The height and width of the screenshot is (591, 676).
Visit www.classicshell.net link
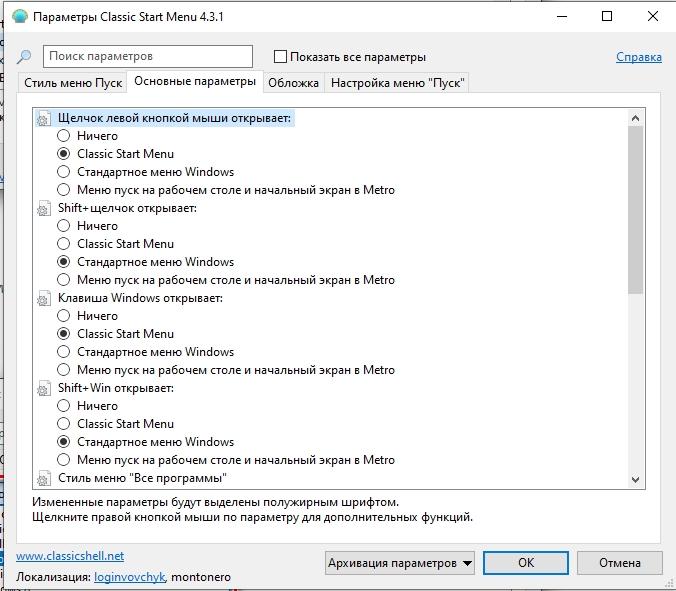coord(70,556)
